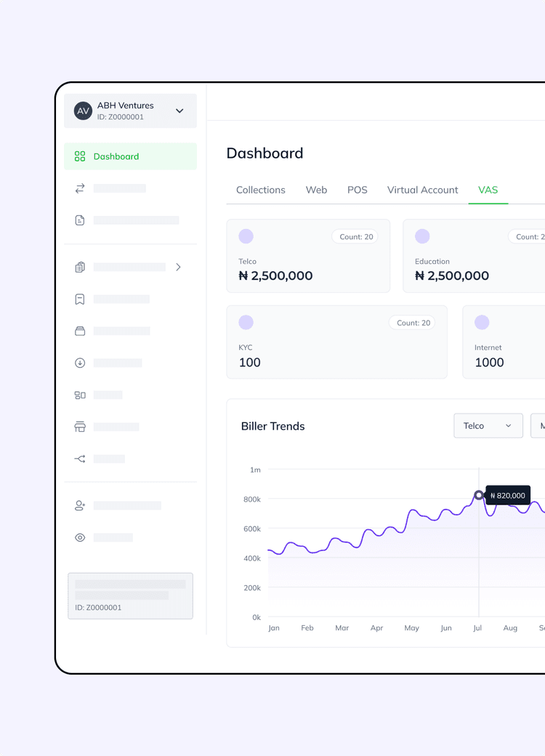Expand the clipboard menu item chevron

(178, 268)
